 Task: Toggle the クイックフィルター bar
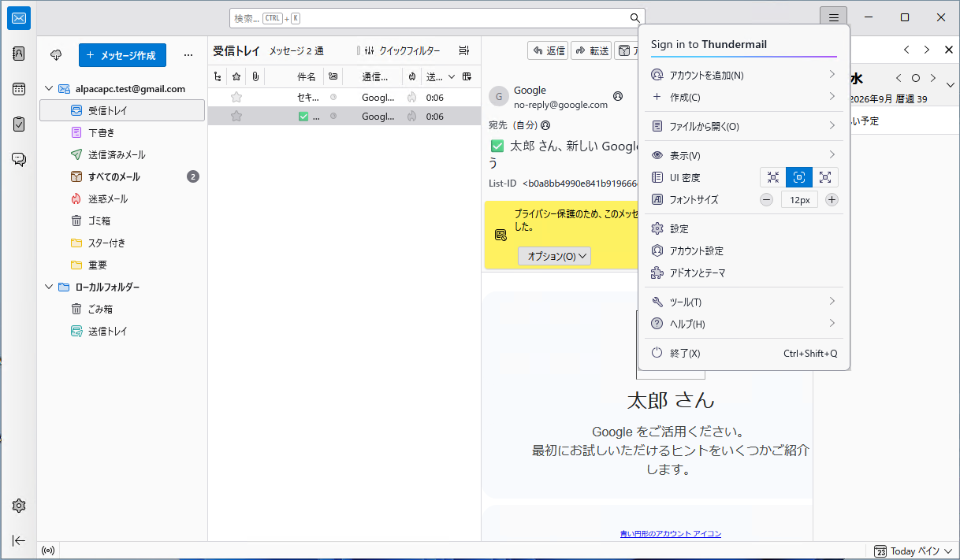click(x=403, y=50)
